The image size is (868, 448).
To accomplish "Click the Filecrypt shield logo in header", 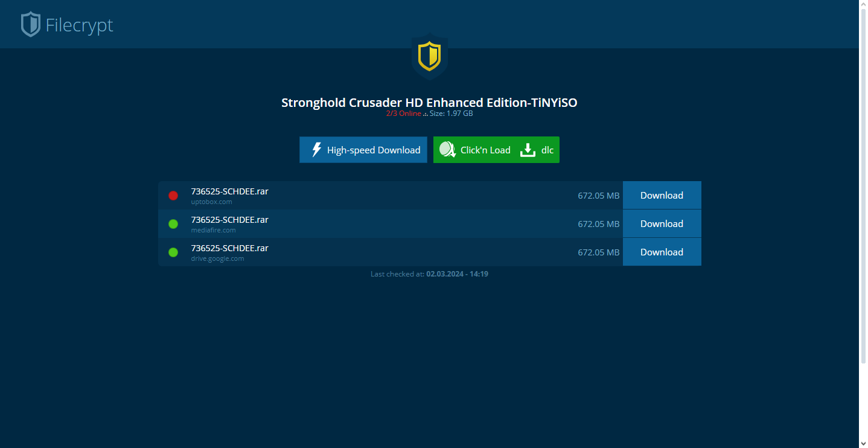I will tap(30, 24).
